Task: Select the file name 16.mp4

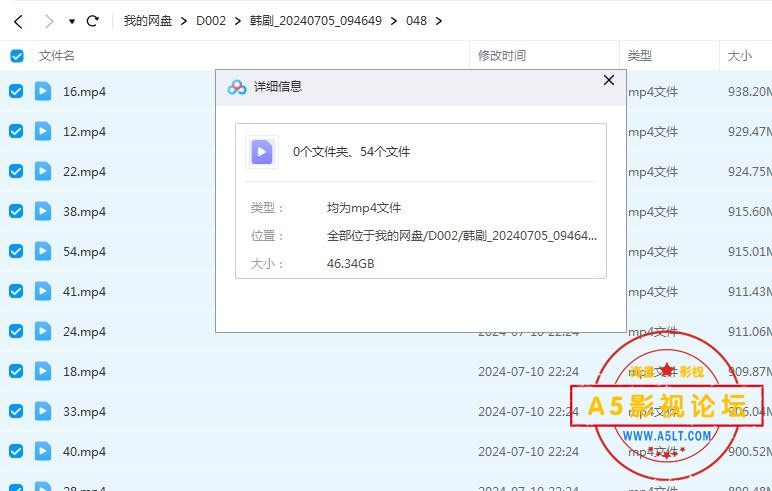Action: tap(84, 92)
